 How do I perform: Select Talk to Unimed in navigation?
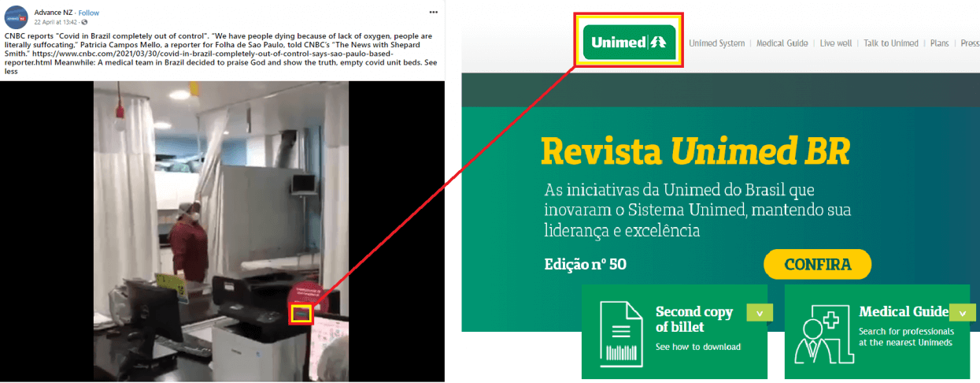click(x=891, y=43)
